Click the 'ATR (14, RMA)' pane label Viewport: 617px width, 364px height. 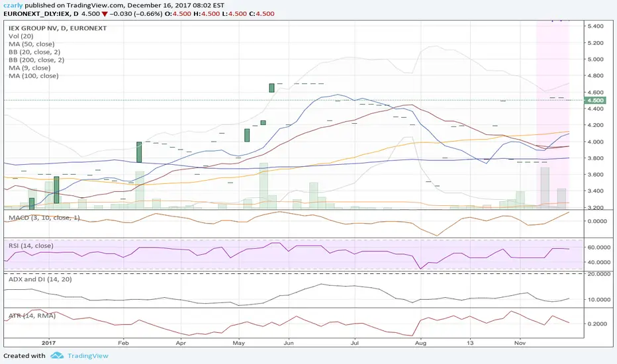(32, 316)
